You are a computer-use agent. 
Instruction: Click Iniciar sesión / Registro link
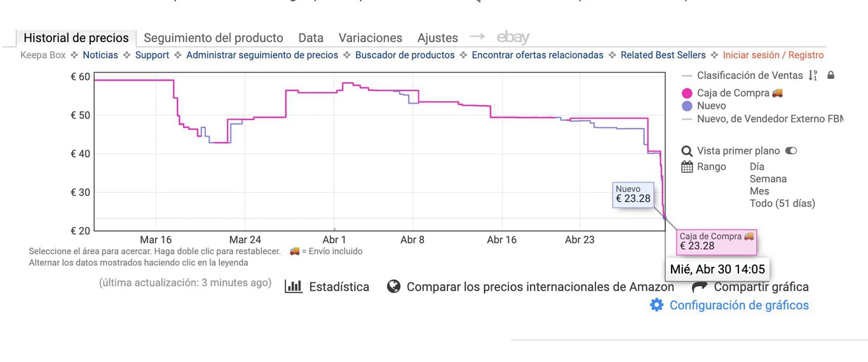pos(773,55)
